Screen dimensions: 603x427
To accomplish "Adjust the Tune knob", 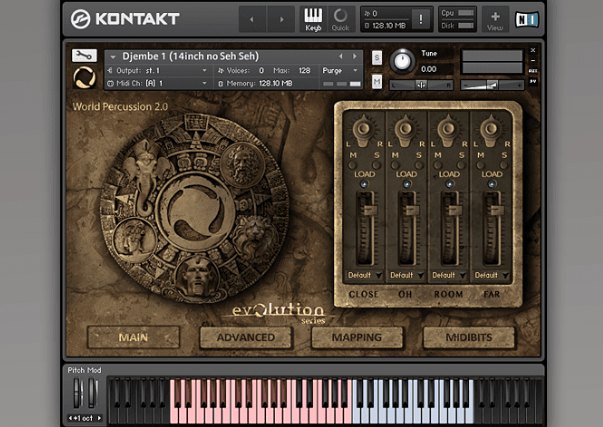I will tap(402, 61).
